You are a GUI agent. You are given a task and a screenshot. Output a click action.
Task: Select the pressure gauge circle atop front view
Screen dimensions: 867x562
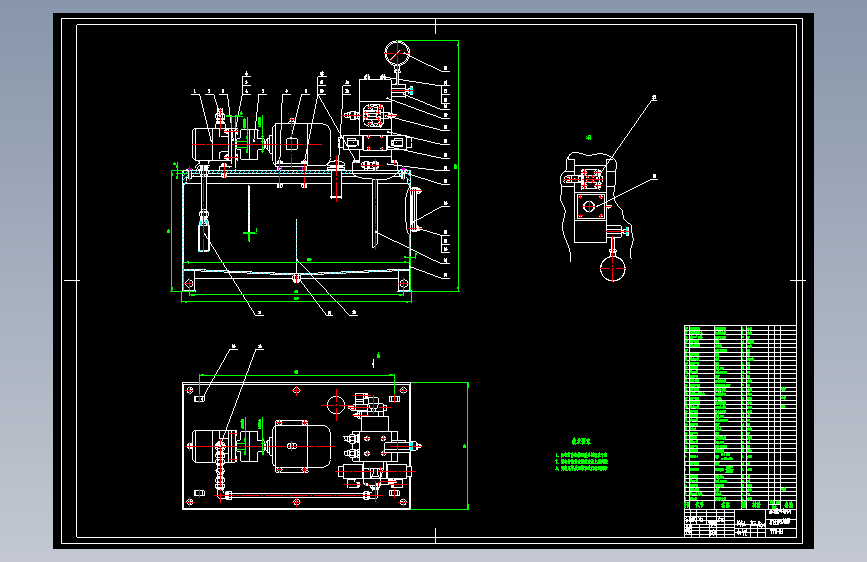click(x=397, y=53)
